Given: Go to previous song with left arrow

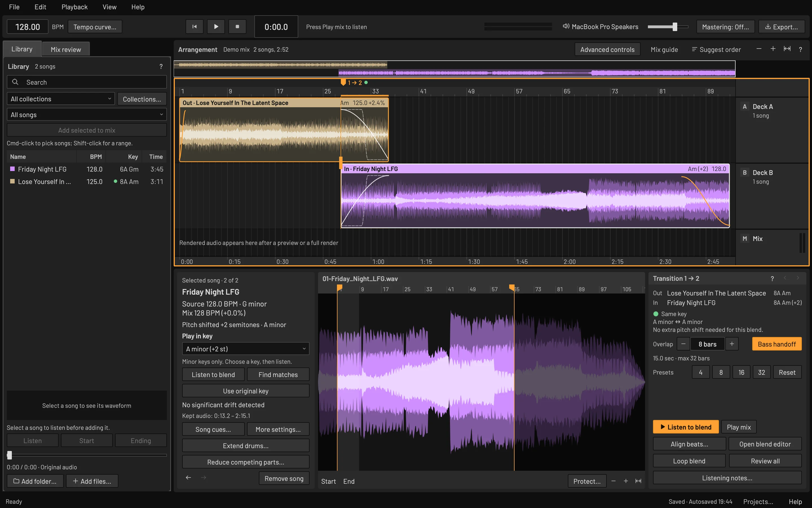Looking at the screenshot, I should [189, 478].
